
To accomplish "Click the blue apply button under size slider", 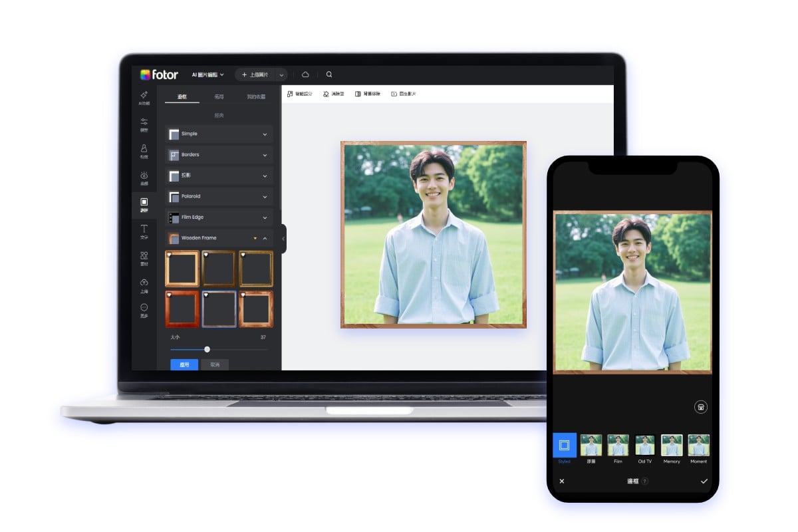I will click(184, 364).
